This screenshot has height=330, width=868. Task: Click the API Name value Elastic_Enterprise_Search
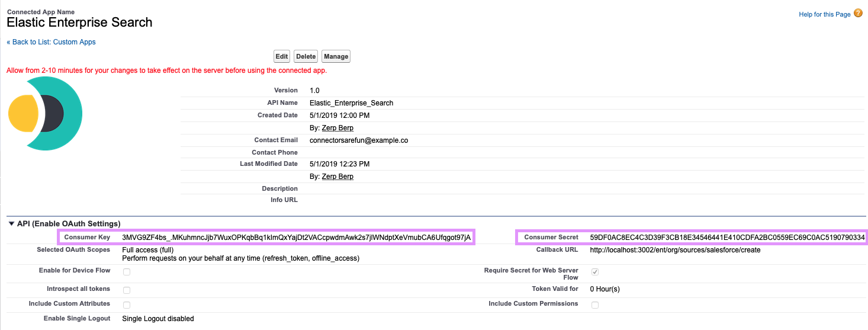[351, 103]
